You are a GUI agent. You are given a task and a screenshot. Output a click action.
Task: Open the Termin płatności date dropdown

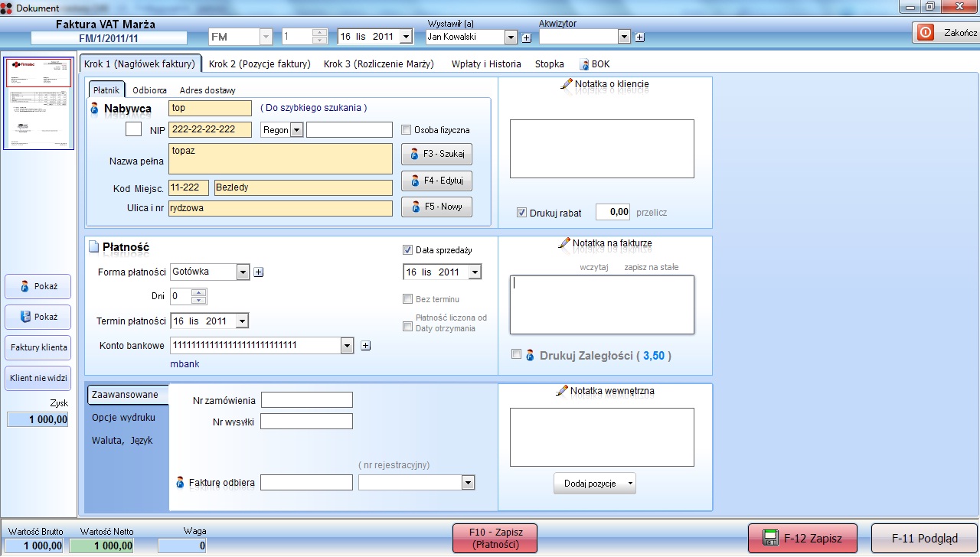(242, 321)
